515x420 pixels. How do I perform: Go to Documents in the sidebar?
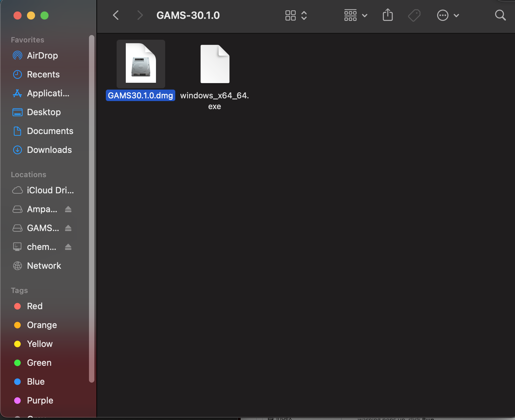click(x=50, y=131)
